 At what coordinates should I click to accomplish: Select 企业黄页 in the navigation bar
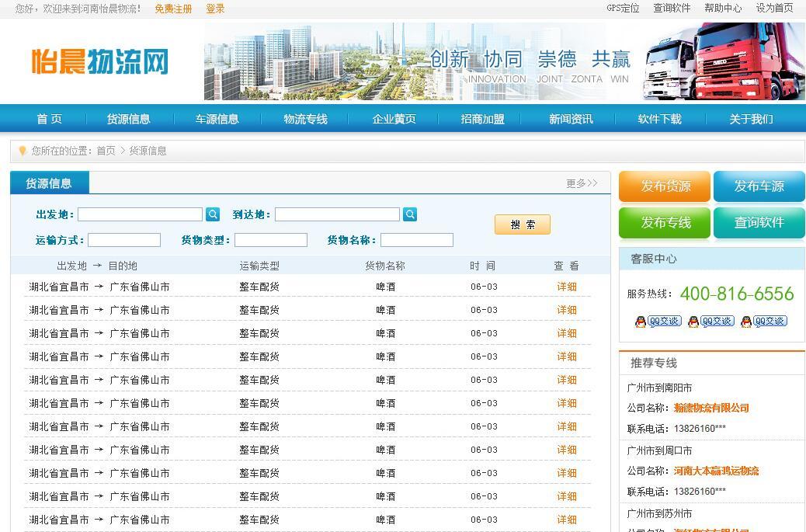coord(394,119)
